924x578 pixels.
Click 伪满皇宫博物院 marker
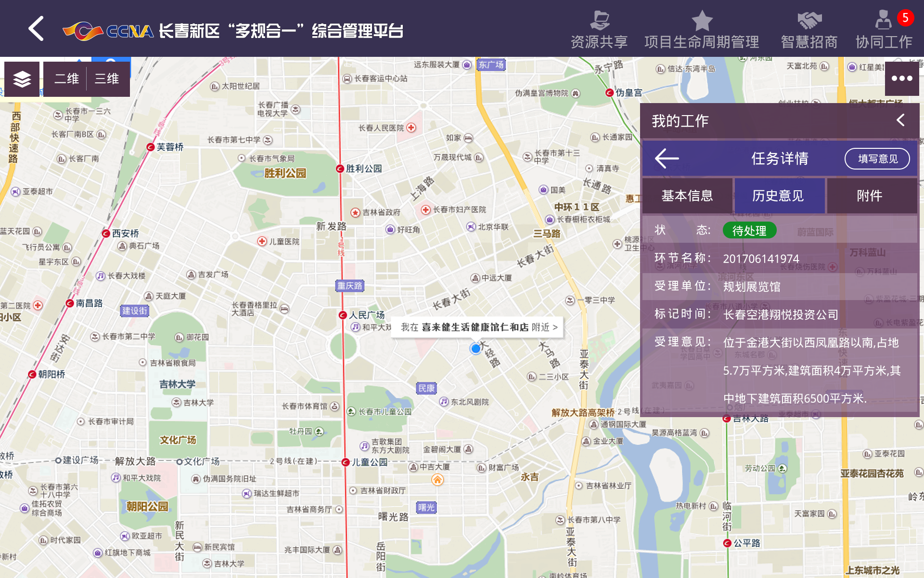point(576,93)
